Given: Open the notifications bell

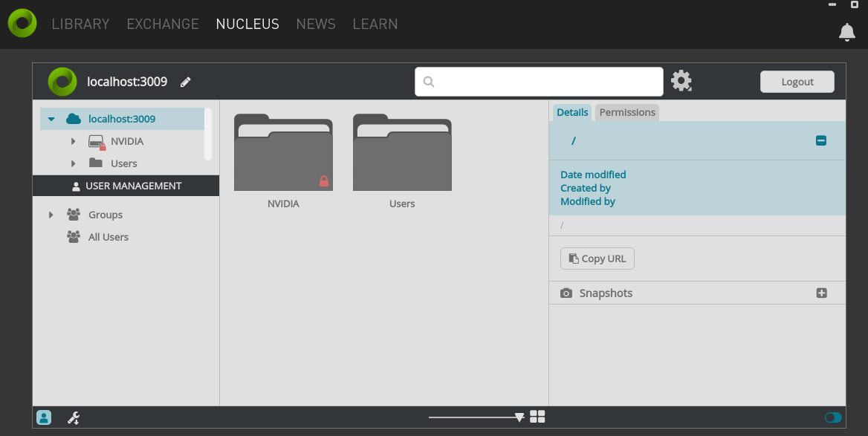Looking at the screenshot, I should click(x=847, y=32).
